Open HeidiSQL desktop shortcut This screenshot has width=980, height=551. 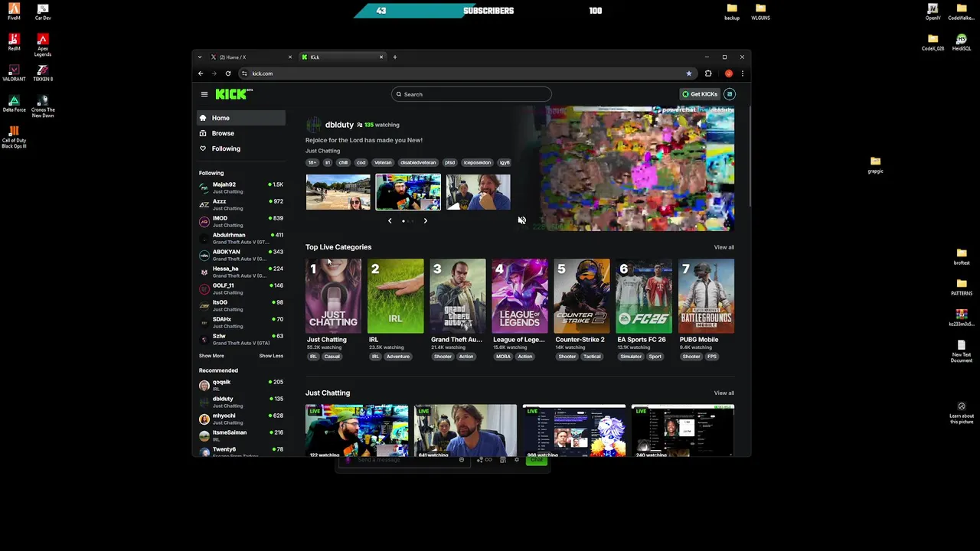pyautogui.click(x=962, y=42)
